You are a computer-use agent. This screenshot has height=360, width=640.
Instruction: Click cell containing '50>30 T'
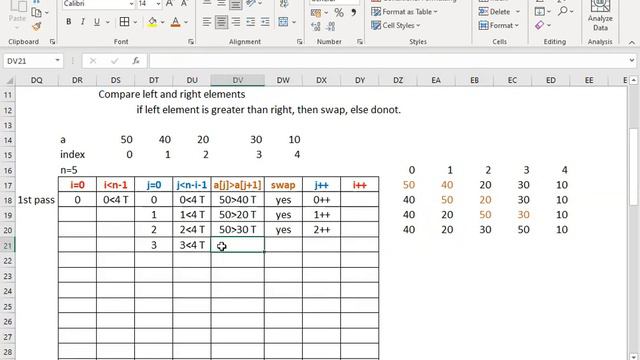point(238,230)
